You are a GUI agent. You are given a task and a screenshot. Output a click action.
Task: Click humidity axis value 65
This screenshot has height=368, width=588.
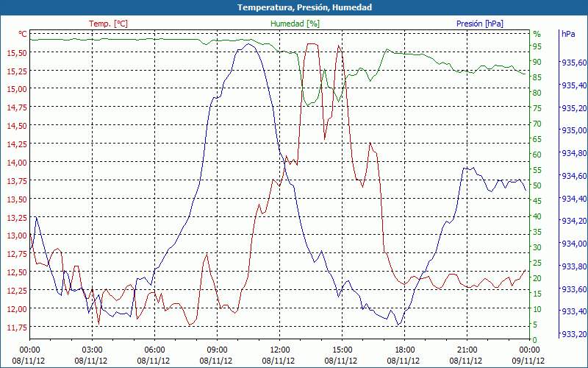537,139
